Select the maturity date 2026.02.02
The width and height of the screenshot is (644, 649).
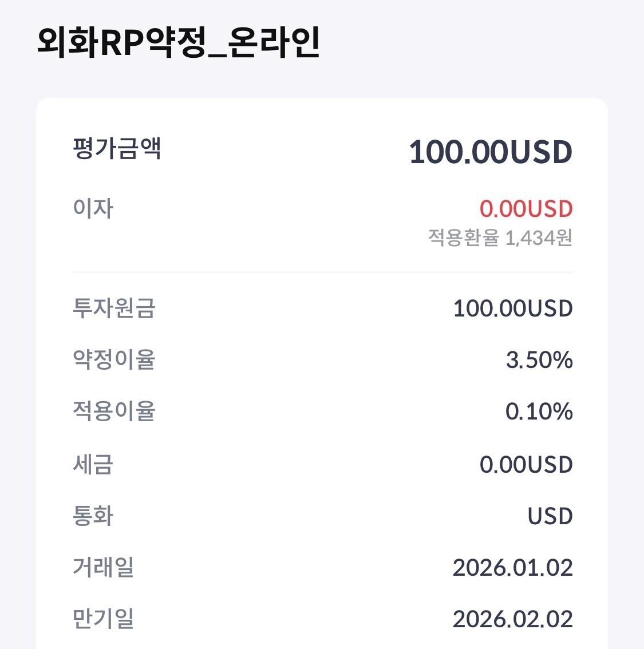pos(512,619)
